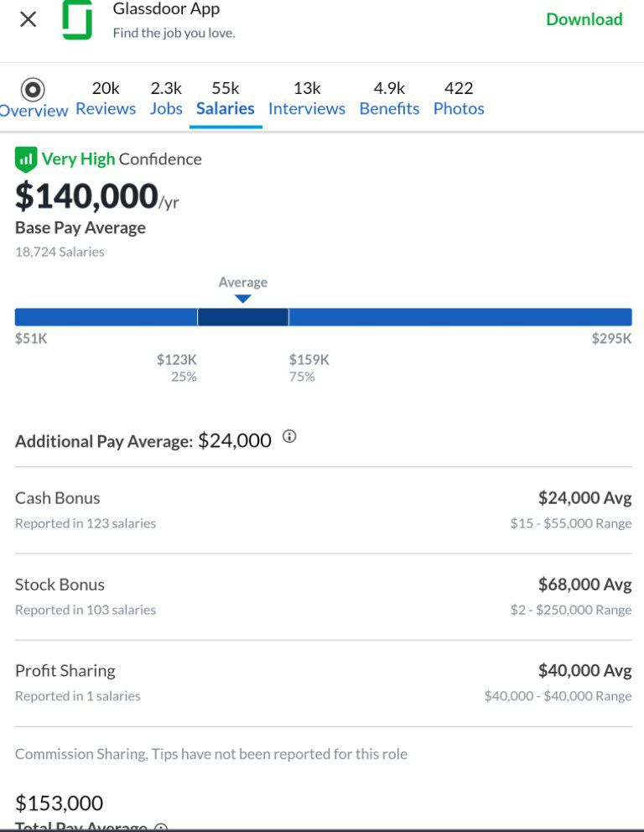Image resolution: width=644 pixels, height=832 pixels.
Task: Select the Profit Sharing row
Action: click(x=323, y=683)
